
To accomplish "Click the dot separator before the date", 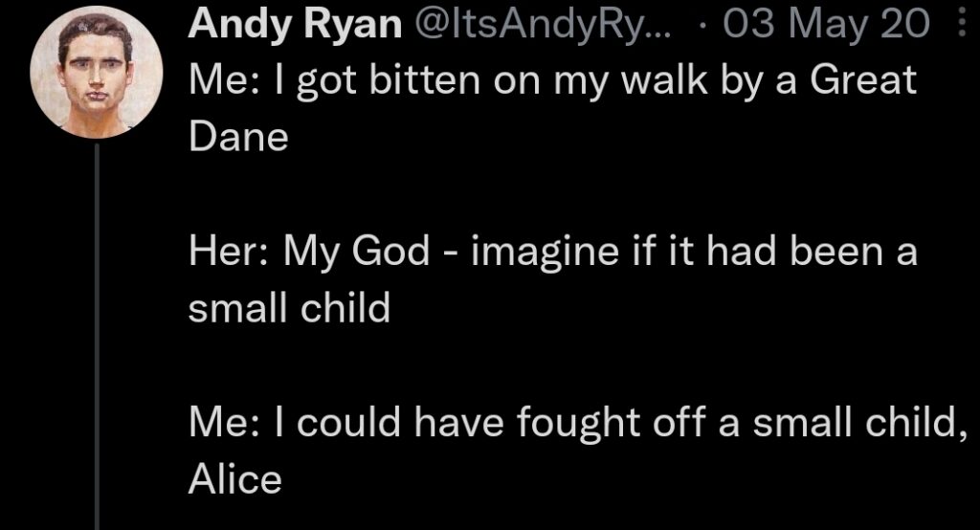I will 703,26.
